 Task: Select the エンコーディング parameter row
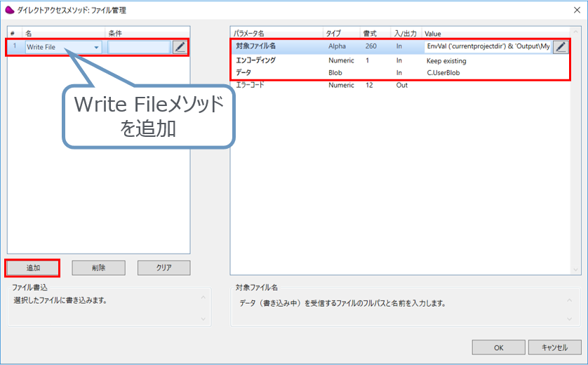(x=255, y=60)
